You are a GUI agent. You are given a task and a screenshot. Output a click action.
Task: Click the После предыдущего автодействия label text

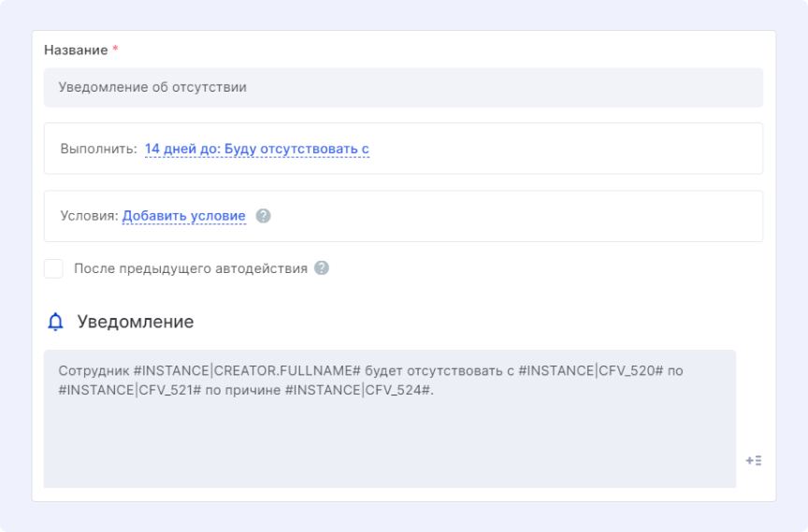point(190,268)
